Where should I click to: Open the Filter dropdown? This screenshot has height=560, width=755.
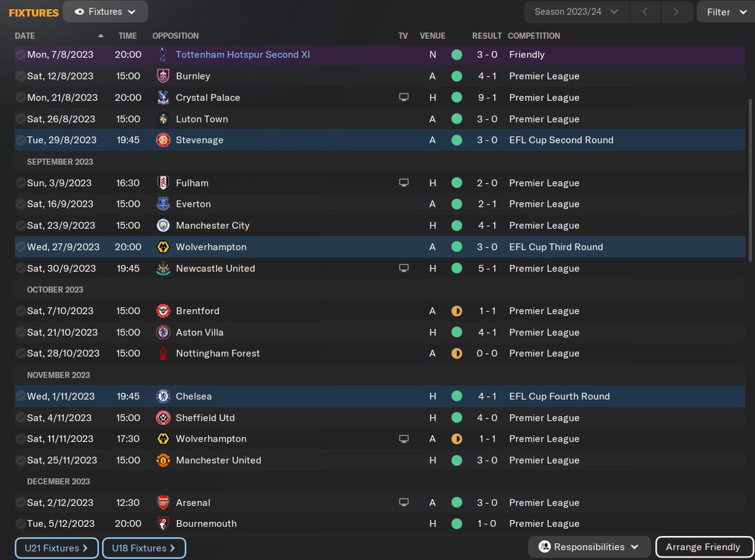point(725,12)
